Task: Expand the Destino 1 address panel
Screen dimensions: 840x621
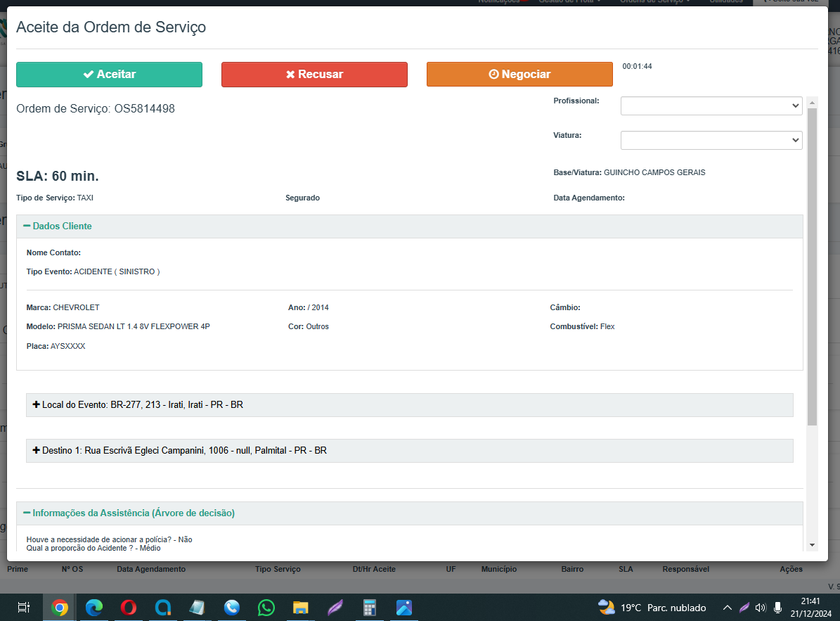Action: click(37, 450)
